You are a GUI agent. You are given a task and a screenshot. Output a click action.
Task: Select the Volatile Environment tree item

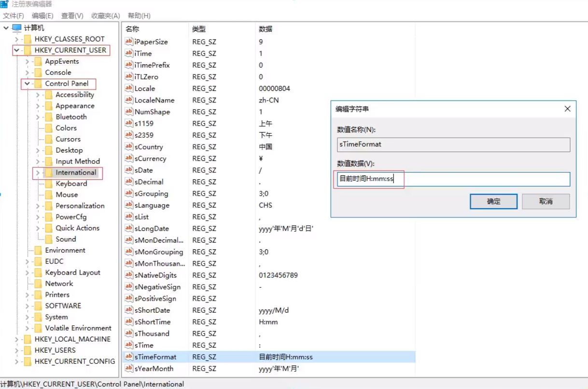tap(78, 328)
